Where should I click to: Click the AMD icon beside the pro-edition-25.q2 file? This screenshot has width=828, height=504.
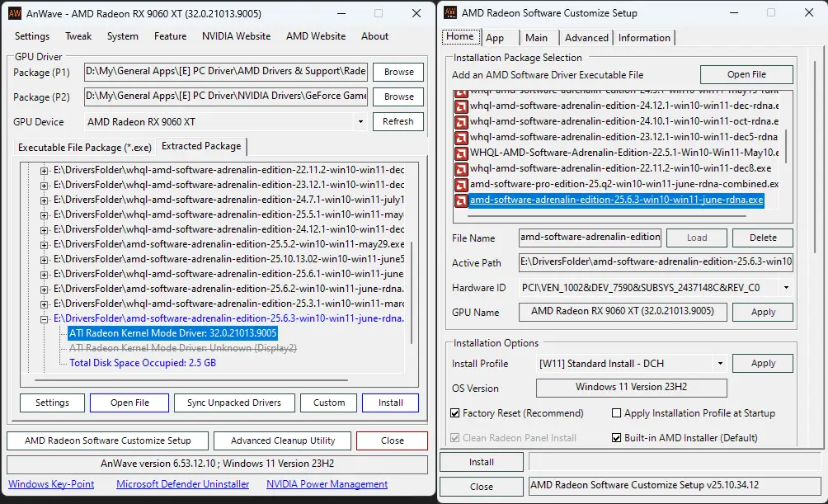tap(461, 185)
